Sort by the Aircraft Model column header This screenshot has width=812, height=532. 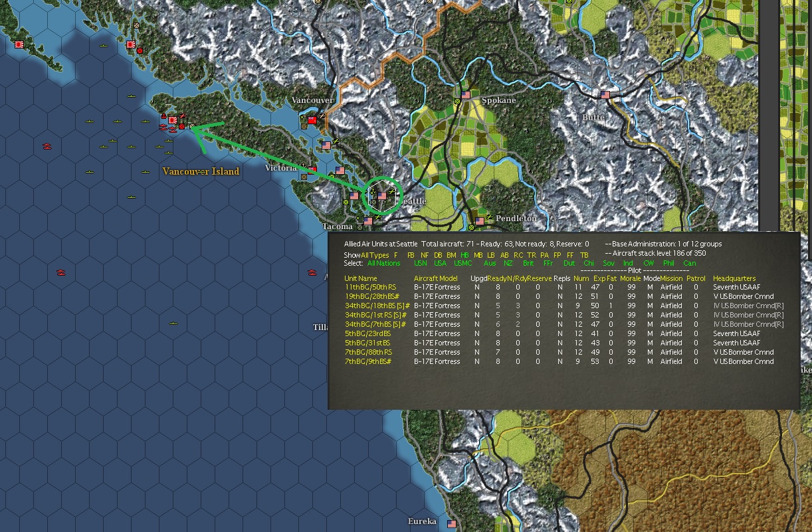[x=436, y=278]
